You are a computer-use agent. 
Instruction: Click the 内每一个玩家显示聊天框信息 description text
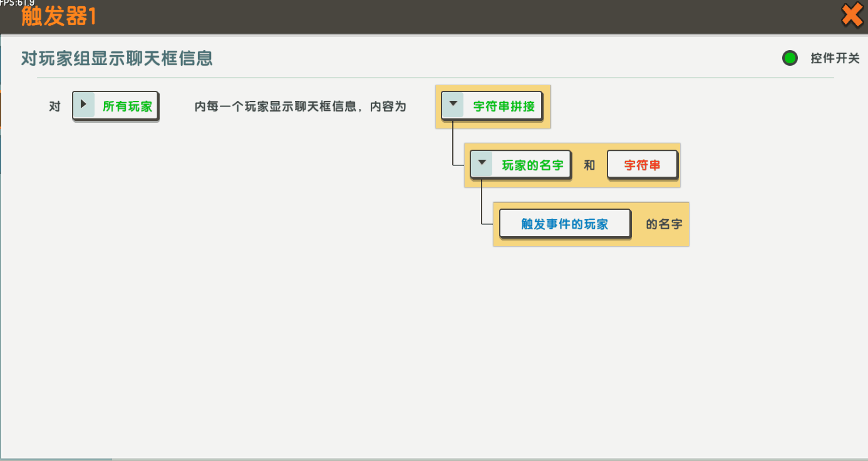pos(300,106)
